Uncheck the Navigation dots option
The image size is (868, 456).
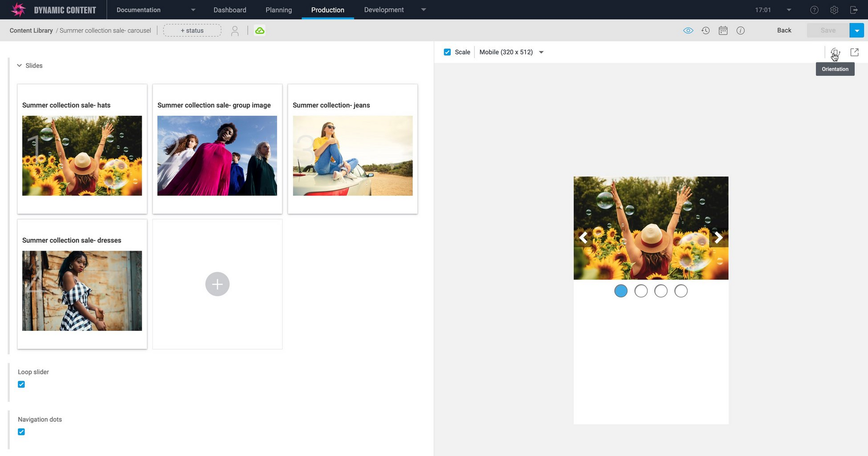[21, 432]
